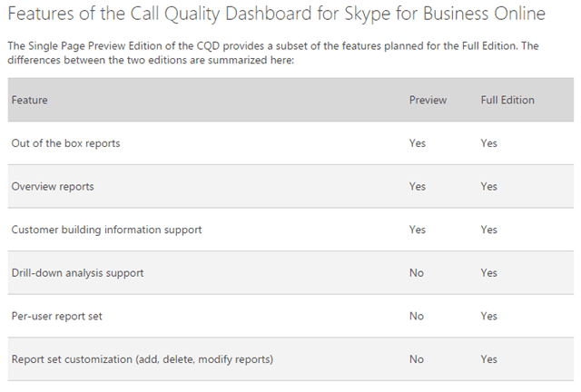
Task: Click Preview 'Yes' for Out of the box reports
Action: pyautogui.click(x=418, y=143)
